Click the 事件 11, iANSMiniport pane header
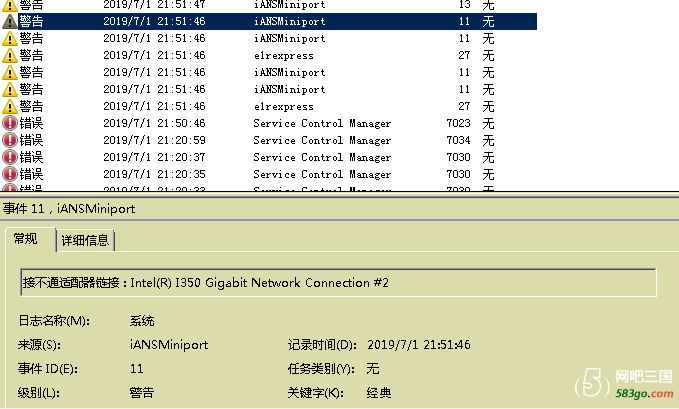The width and height of the screenshot is (679, 409). 69,209
